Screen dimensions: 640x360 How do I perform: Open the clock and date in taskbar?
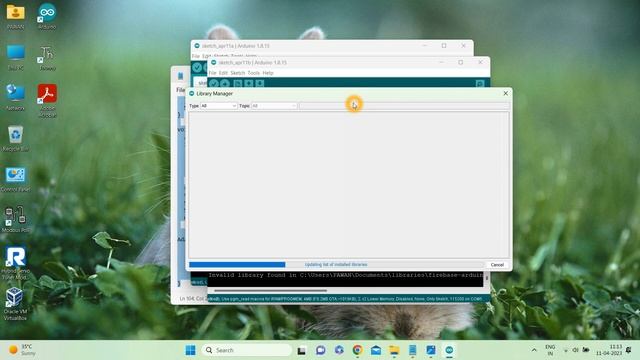[x=609, y=350]
